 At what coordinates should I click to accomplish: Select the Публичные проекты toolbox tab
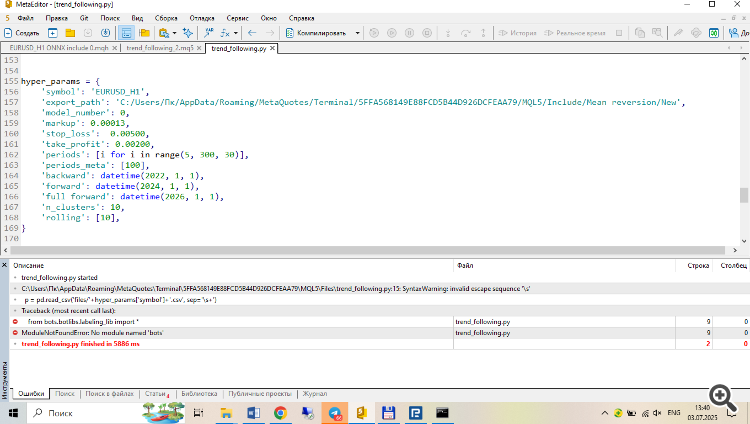tap(260, 394)
